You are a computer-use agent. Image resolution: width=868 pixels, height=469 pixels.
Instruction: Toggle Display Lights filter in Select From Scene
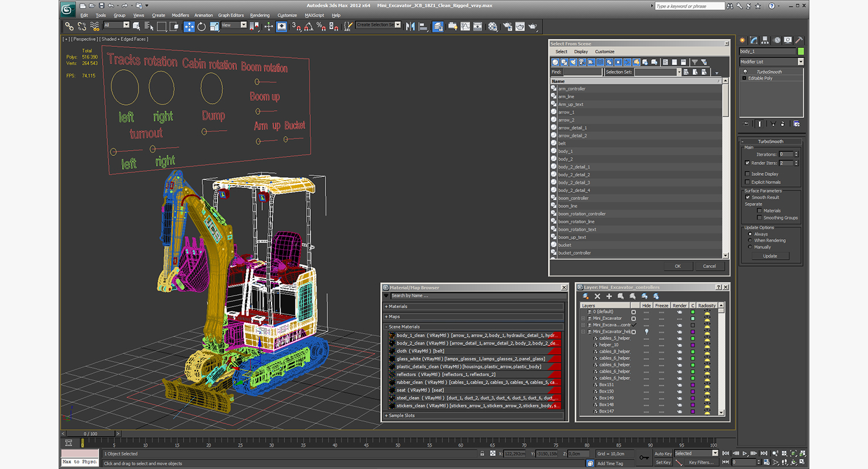[573, 62]
